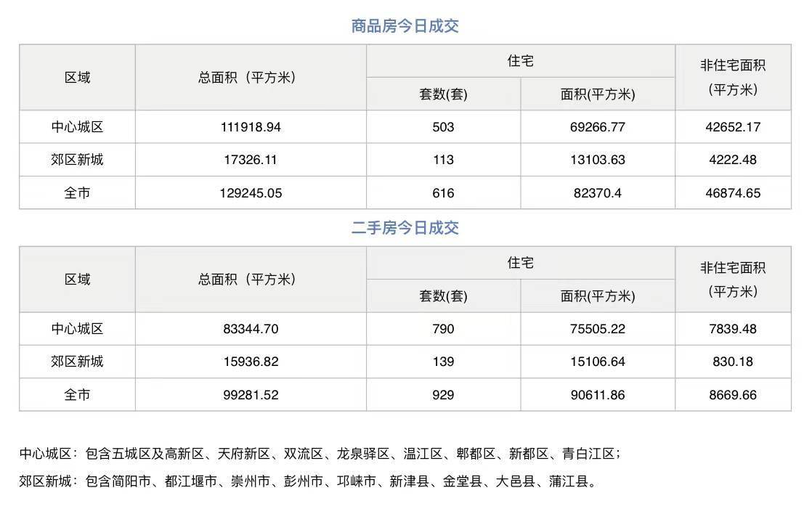Click the 929 citywide units cell
Image resolution: width=812 pixels, height=509 pixels.
[443, 395]
